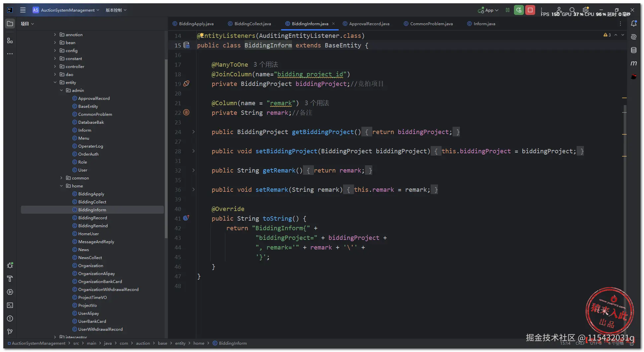Switch to the ApprovalRecord.java tab
Image resolution: width=644 pixels, height=352 pixels.
tap(366, 24)
